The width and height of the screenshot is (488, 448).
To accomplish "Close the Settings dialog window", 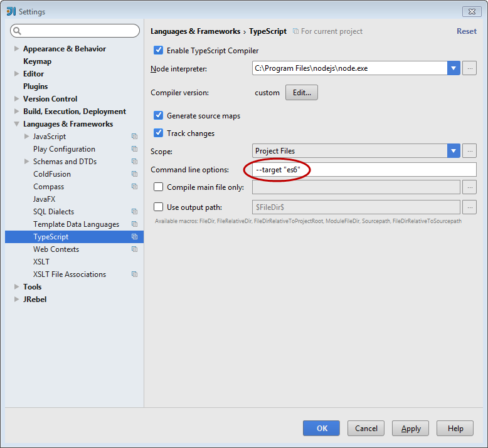I will pyautogui.click(x=472, y=11).
